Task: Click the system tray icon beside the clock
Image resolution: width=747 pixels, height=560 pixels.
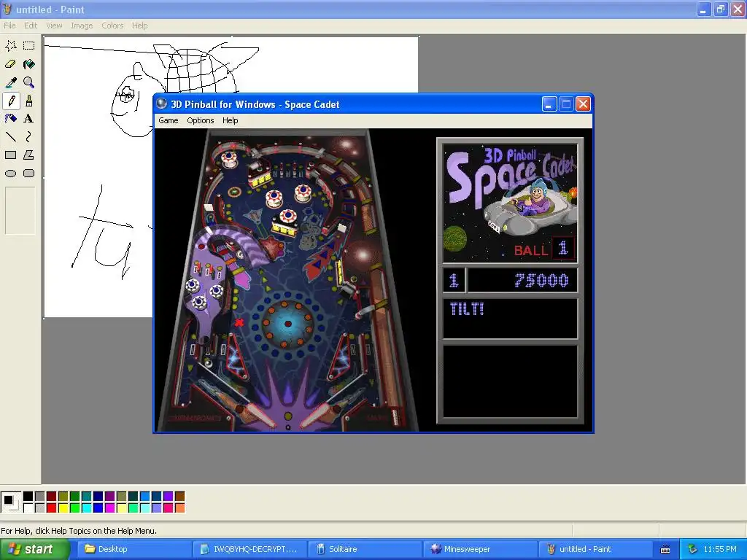Action: coord(693,549)
